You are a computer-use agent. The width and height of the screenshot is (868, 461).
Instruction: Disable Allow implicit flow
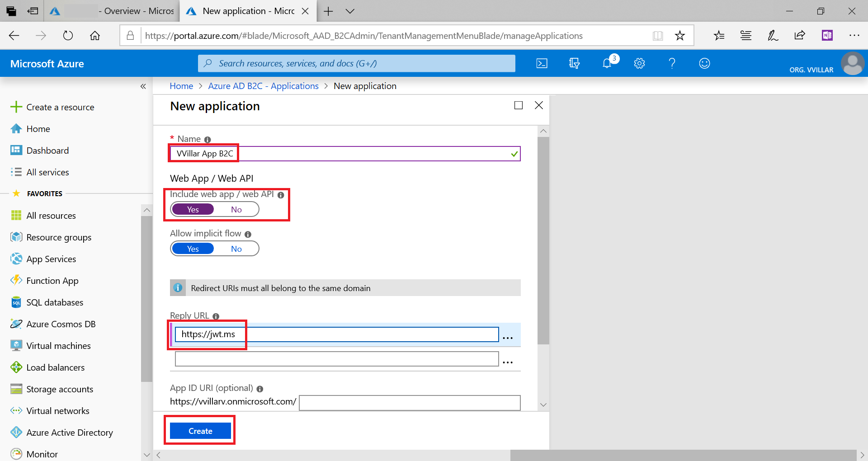[x=236, y=248]
